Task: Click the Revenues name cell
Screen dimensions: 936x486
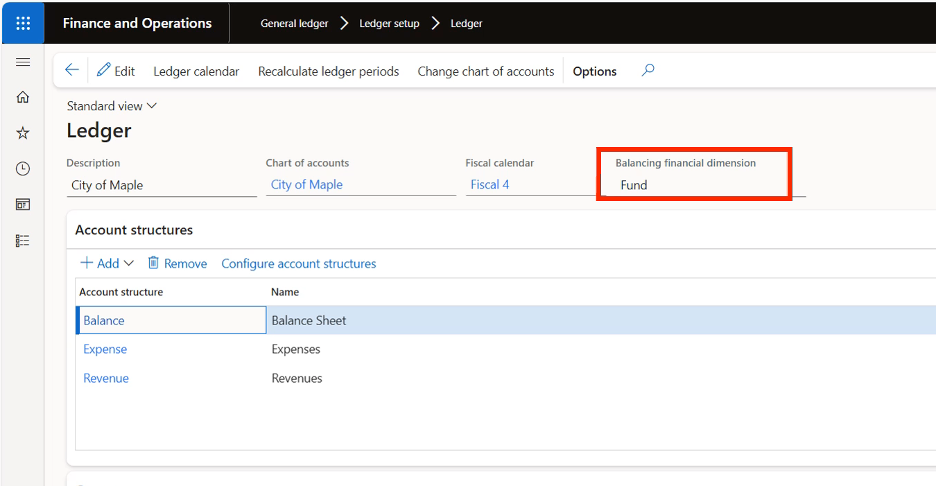Action: point(297,378)
